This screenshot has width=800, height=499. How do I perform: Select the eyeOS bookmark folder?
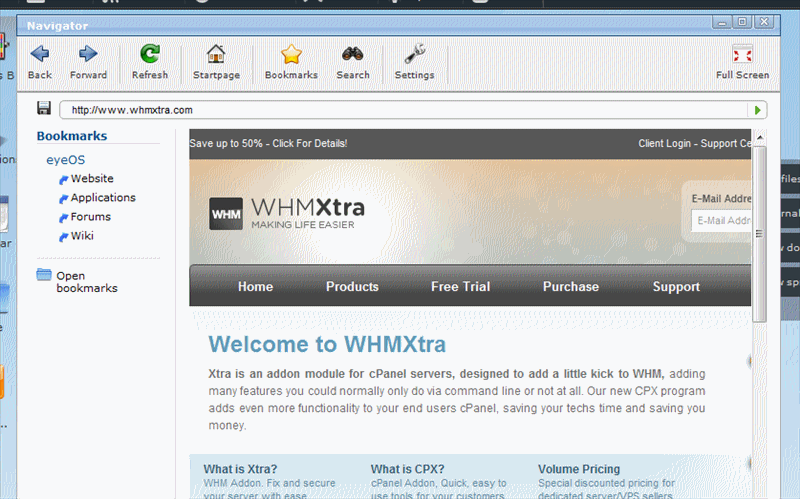click(67, 160)
